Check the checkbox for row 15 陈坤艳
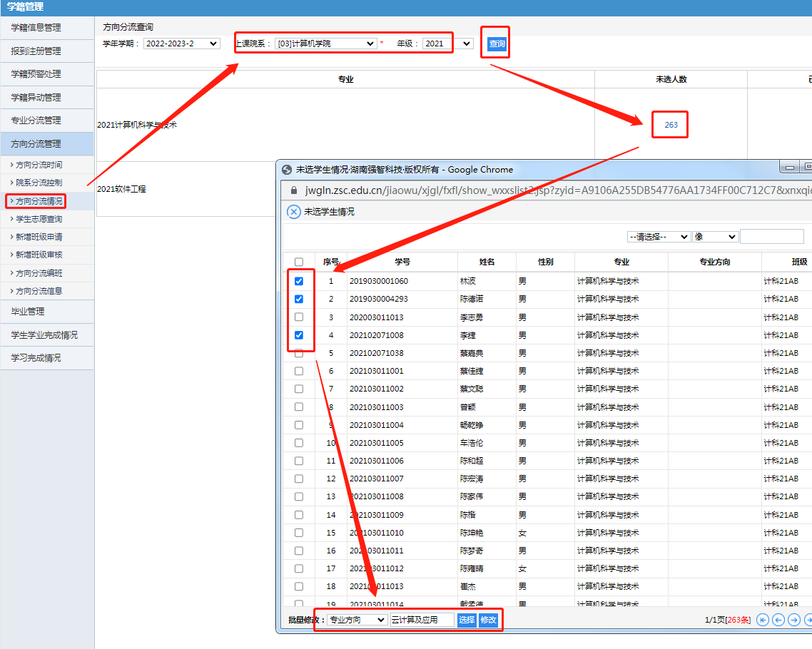The width and height of the screenshot is (812, 649). 299,533
